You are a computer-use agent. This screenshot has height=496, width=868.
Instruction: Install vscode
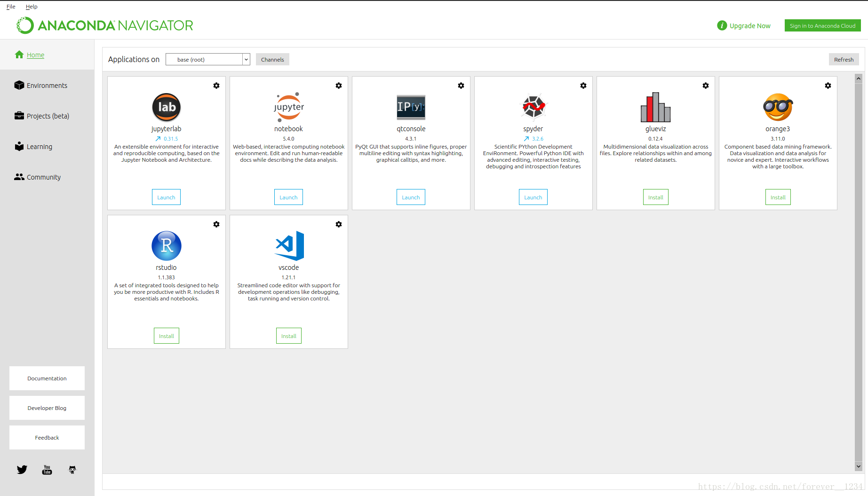289,336
